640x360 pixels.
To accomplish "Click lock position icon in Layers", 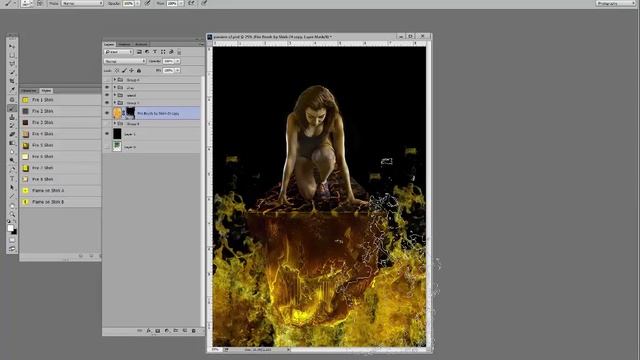I will click(x=131, y=70).
